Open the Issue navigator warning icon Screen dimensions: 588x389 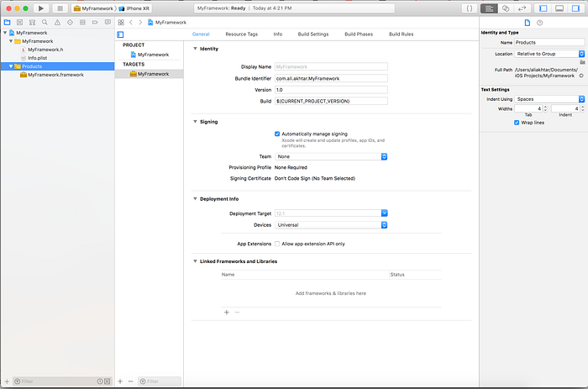pos(57,23)
